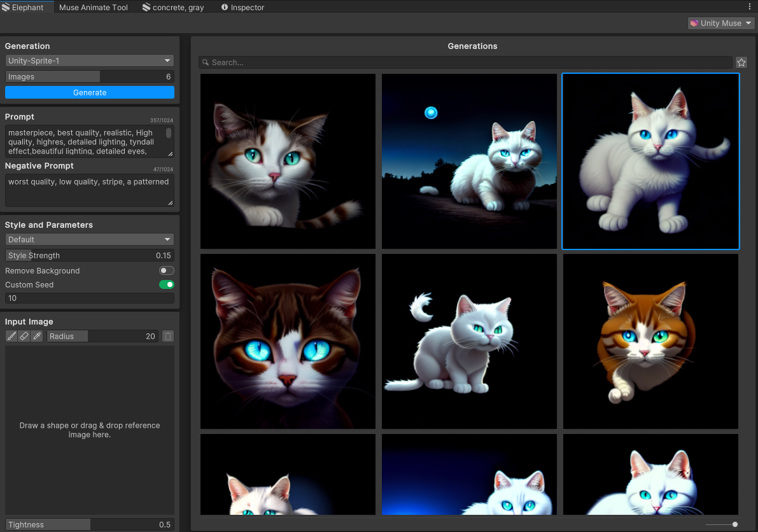Viewport: 758px width, 532px height.
Task: Adjust the Tightness slider
Action: point(90,524)
